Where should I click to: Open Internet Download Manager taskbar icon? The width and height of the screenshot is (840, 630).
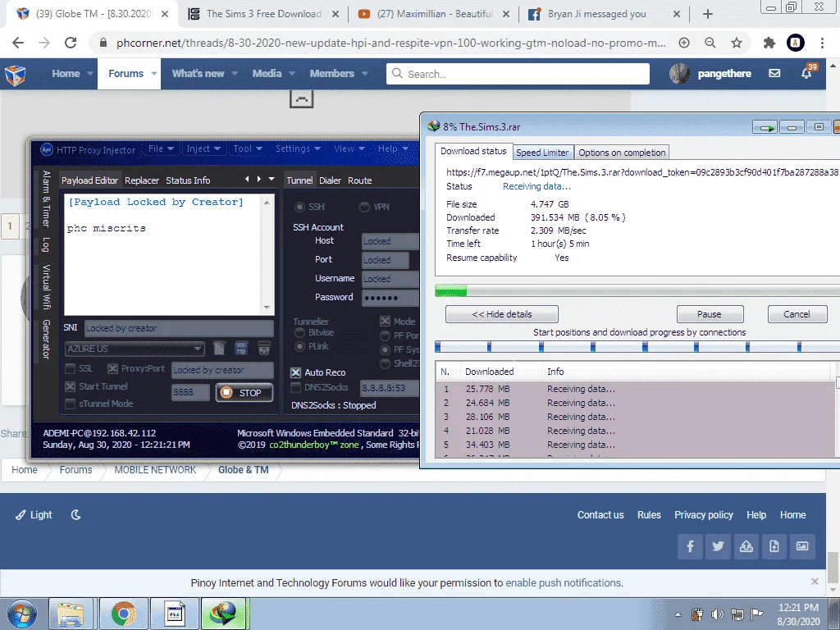223,614
